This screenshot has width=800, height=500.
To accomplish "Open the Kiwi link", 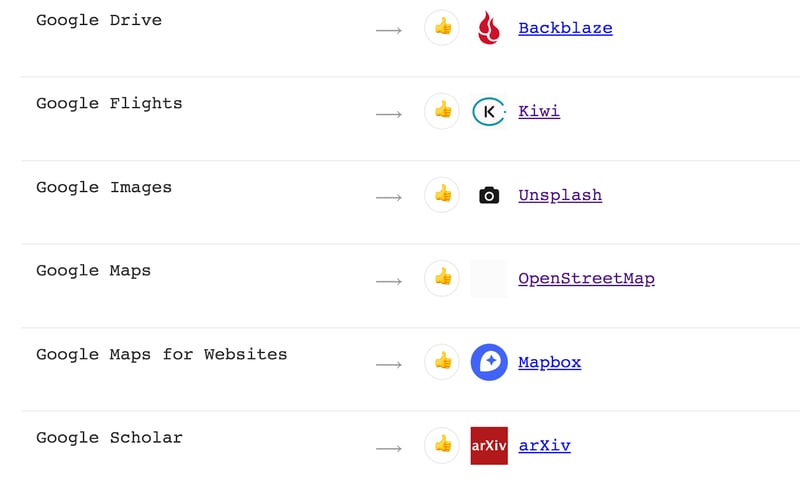I will [539, 111].
